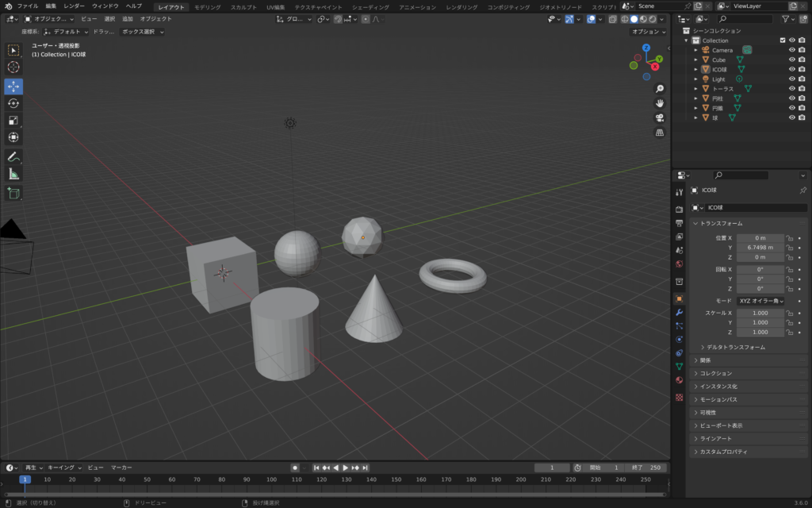Hide the Cube object in outliner
812x508 pixels.
tap(791, 60)
